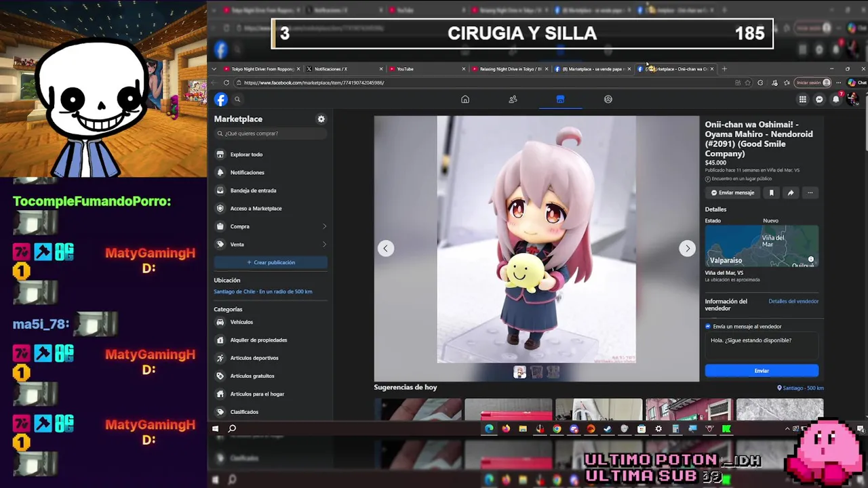Open the Settings gear in the taskbar
Screen dimensions: 868x488
[658, 428]
